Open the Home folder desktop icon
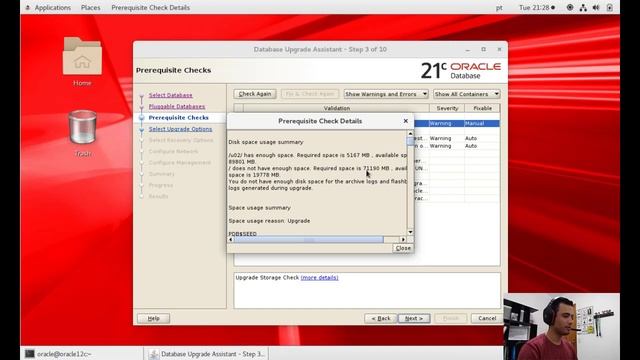 [82, 62]
